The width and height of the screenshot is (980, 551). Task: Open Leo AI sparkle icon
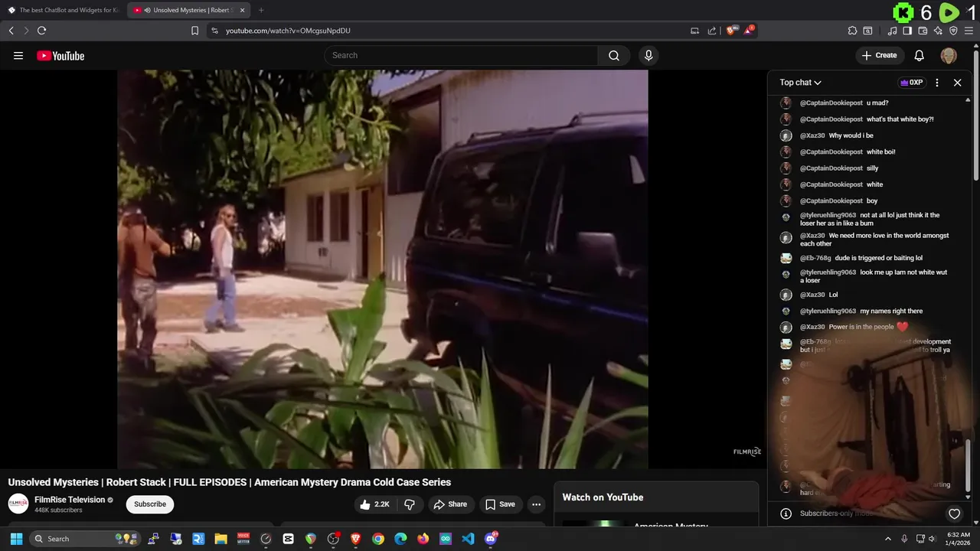tap(938, 31)
